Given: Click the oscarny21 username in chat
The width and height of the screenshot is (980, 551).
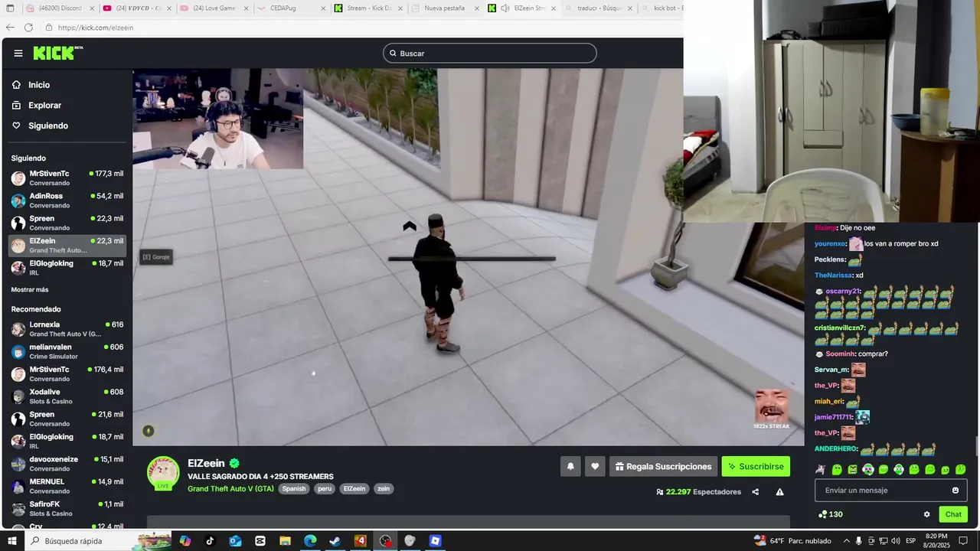Looking at the screenshot, I should [843, 292].
